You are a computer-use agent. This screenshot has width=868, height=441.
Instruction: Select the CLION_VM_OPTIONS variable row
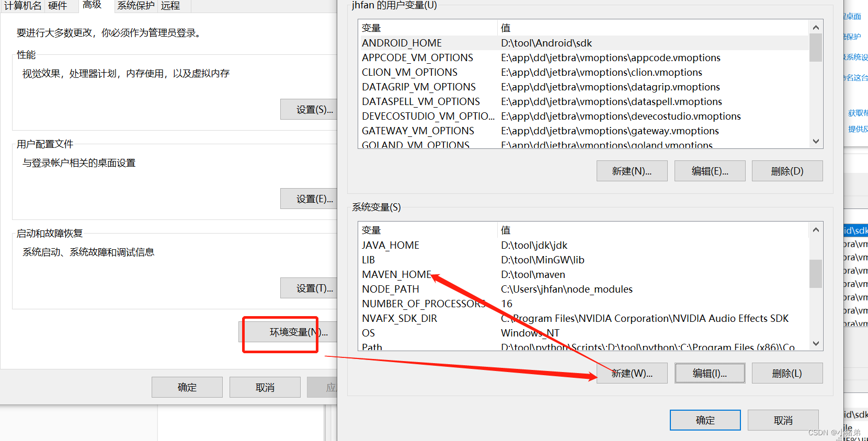[x=584, y=72]
